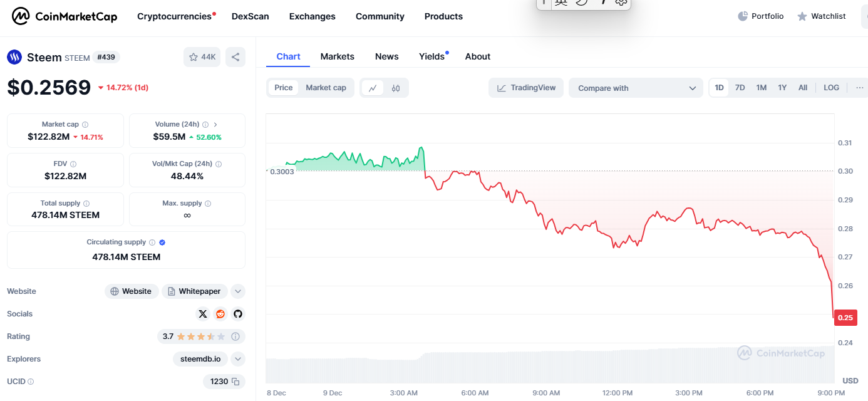Image resolution: width=868 pixels, height=401 pixels.
Task: Switch to line chart view
Action: [373, 88]
